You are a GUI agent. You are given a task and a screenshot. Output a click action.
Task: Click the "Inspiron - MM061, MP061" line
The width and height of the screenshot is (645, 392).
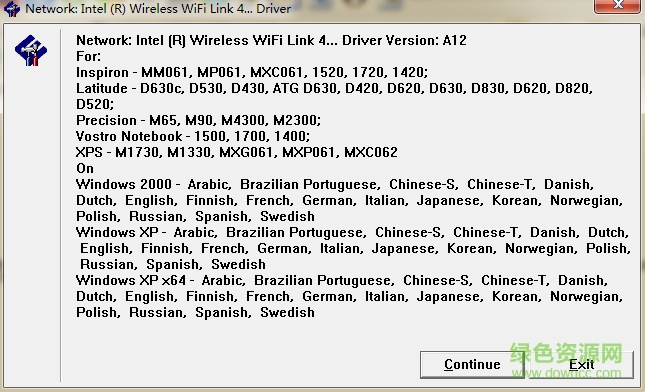point(252,72)
